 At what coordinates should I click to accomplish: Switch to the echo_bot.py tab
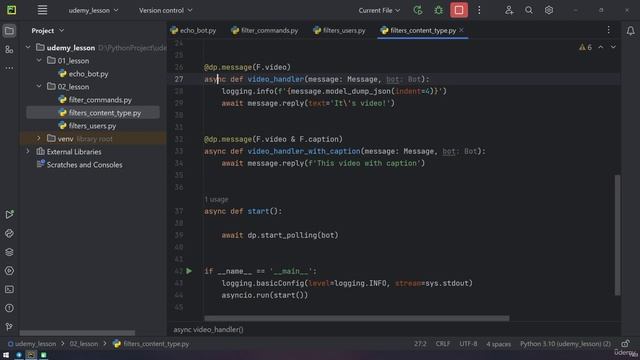pos(193,30)
